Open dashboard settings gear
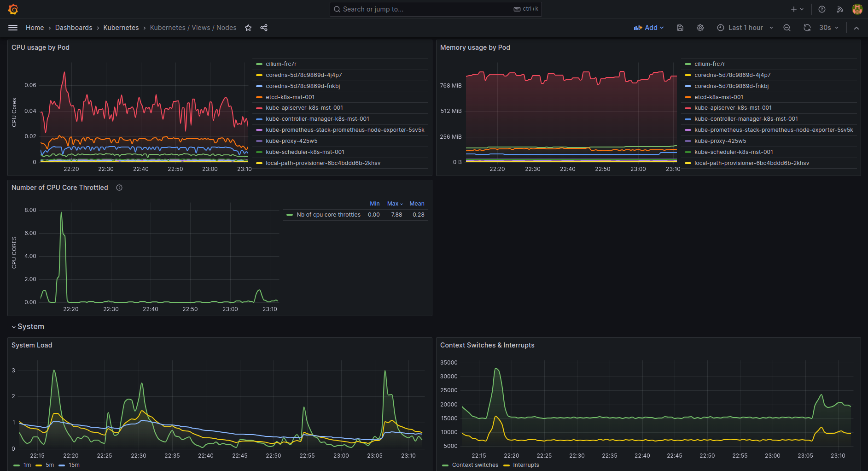Viewport: 868px width, 471px height. click(700, 28)
